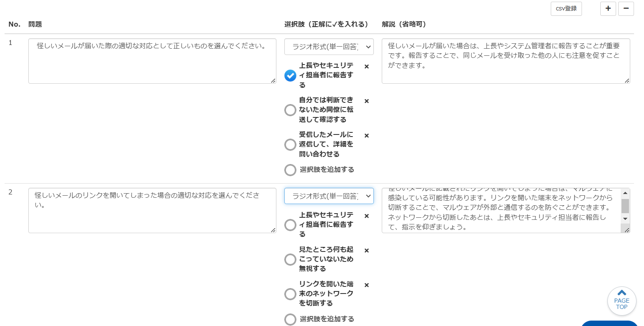Remove question 2's '無視する' choice

click(366, 250)
